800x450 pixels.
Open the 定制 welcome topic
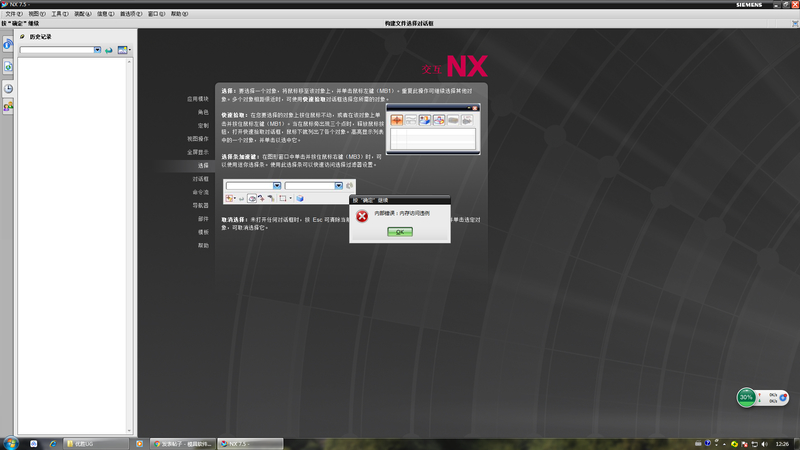click(203, 126)
